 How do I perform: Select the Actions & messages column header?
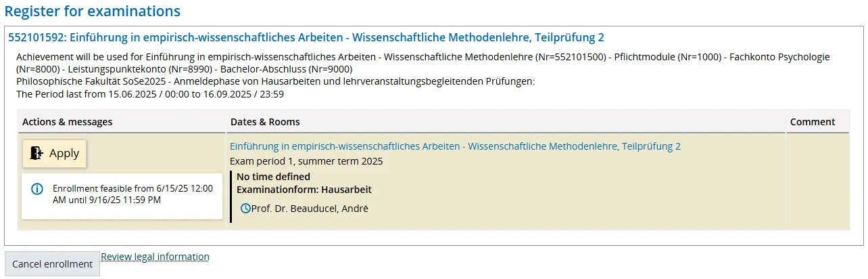(68, 122)
